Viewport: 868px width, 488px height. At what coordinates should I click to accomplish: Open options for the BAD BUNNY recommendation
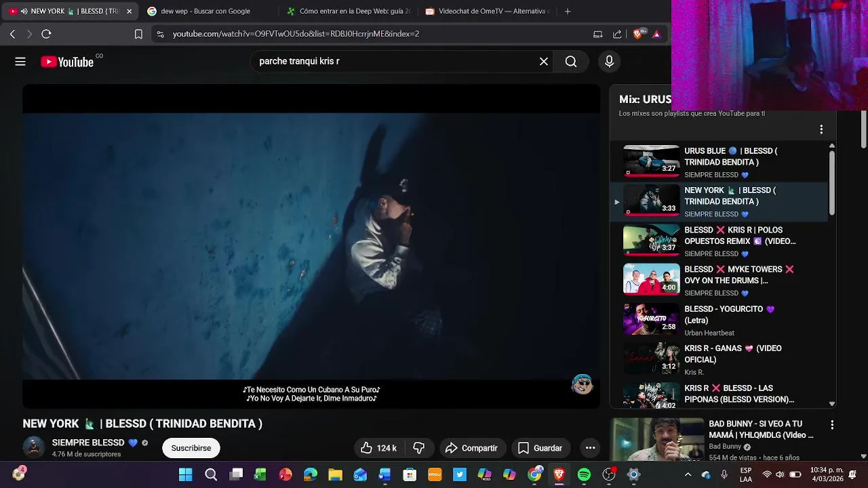click(832, 425)
